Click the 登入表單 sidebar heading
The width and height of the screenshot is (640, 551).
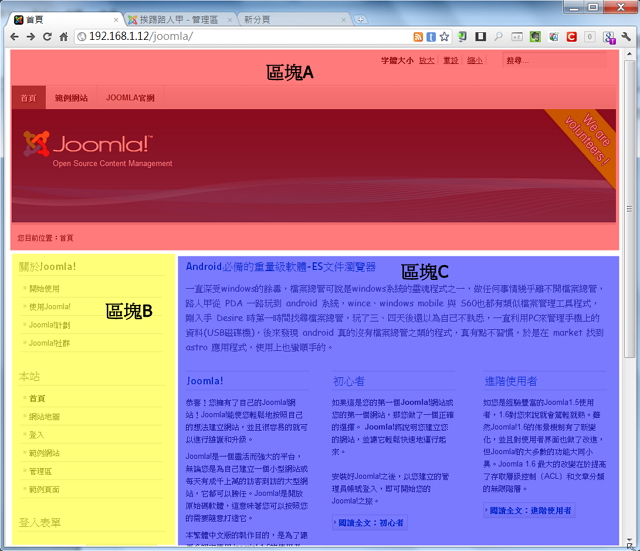[x=40, y=522]
